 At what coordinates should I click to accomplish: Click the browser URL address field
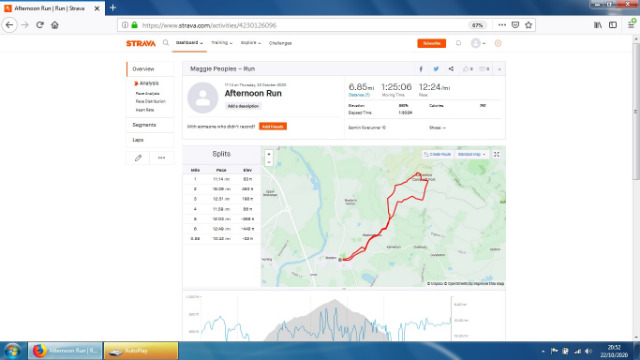302,25
